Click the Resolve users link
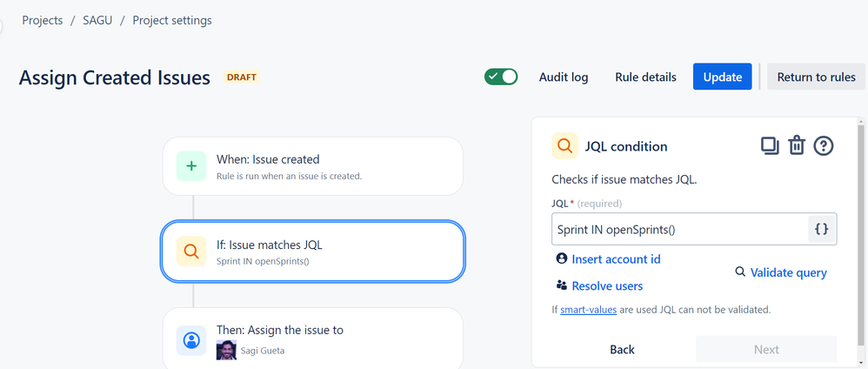 (x=606, y=285)
